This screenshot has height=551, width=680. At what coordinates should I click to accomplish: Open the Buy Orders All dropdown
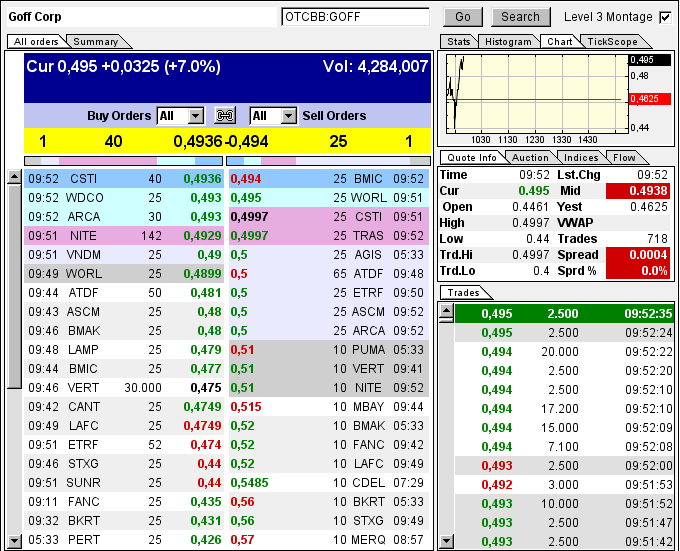click(x=180, y=116)
